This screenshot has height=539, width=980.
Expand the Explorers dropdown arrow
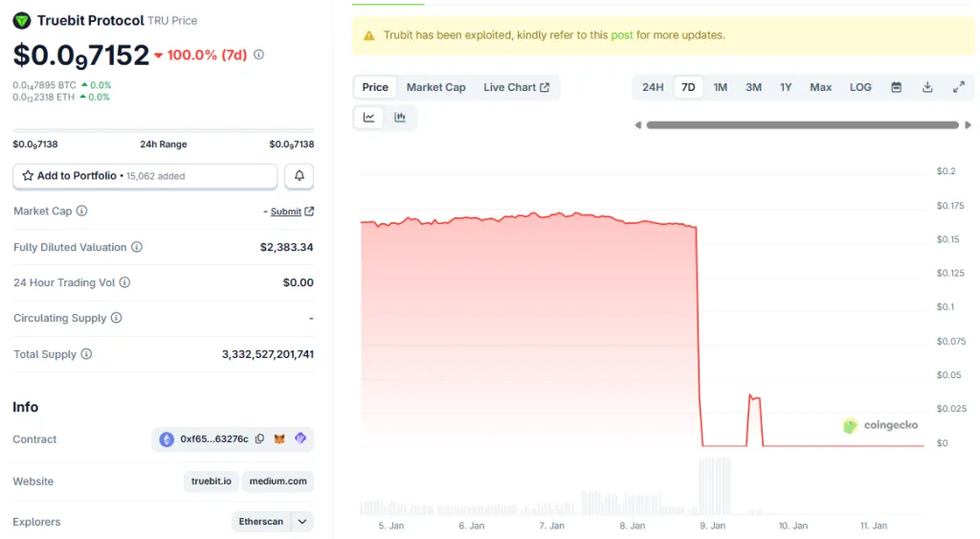302,522
